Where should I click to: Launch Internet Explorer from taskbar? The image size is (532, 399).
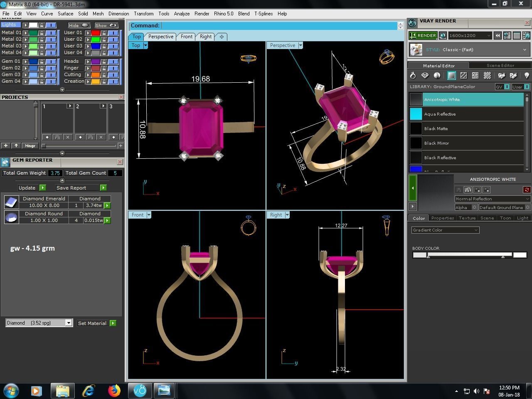point(89,391)
